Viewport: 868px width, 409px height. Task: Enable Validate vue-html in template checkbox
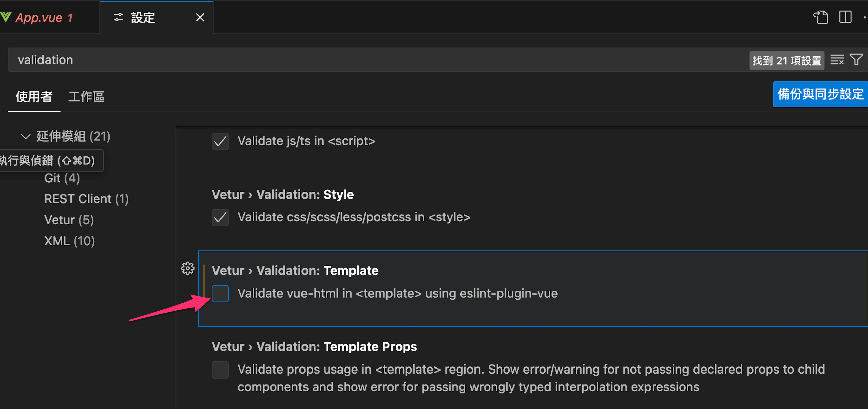pos(220,294)
